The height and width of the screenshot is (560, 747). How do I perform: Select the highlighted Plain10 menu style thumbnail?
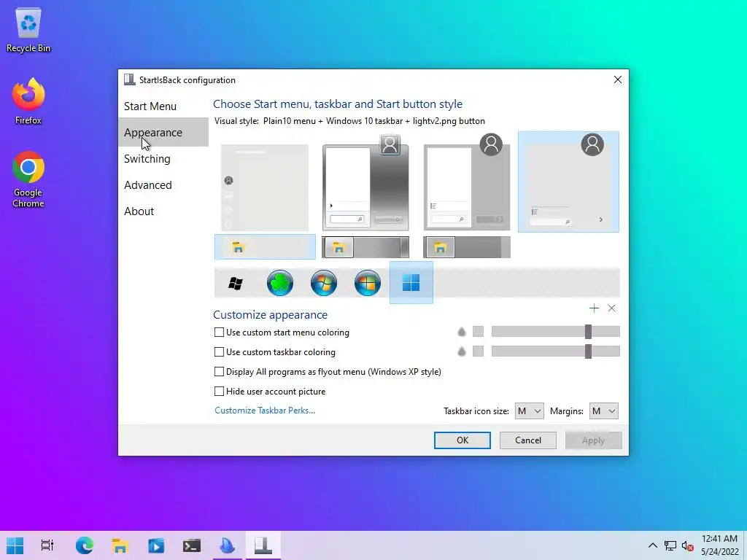point(568,182)
